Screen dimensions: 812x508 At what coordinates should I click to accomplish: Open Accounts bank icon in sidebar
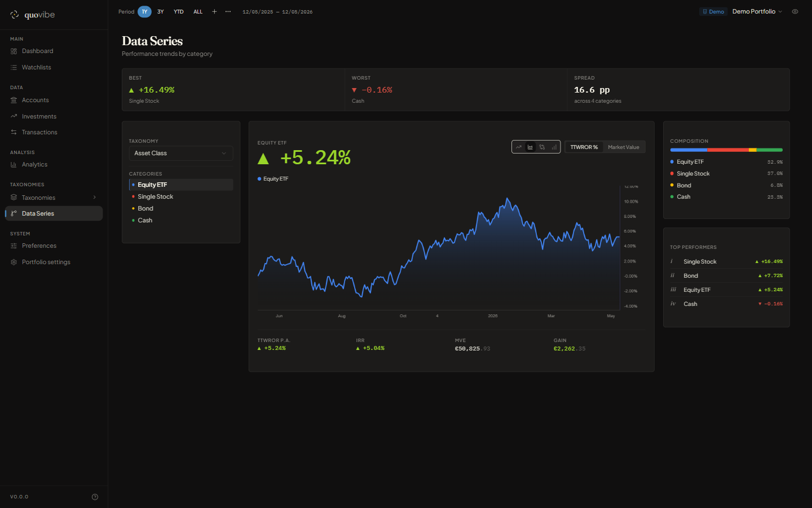click(x=14, y=100)
